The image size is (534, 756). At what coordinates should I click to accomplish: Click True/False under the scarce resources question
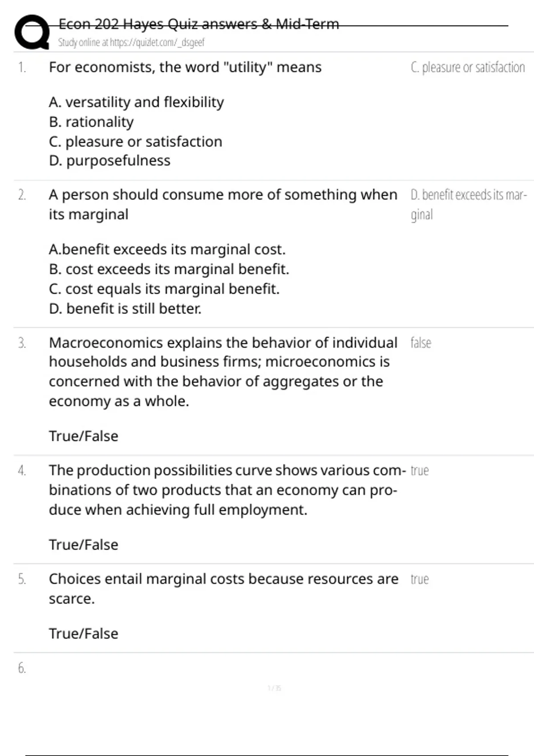pos(84,634)
